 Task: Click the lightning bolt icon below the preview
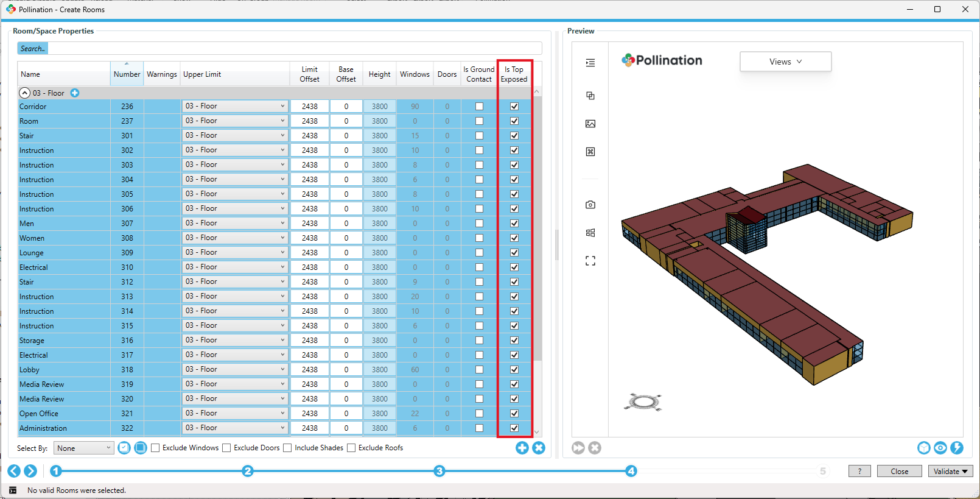pos(956,448)
